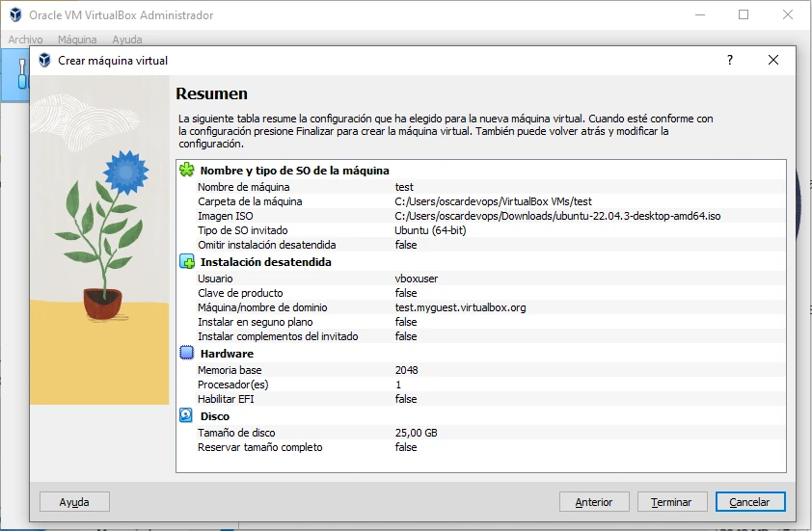Click the Tamaño de disco label
This screenshot has width=812, height=531.
point(236,433)
